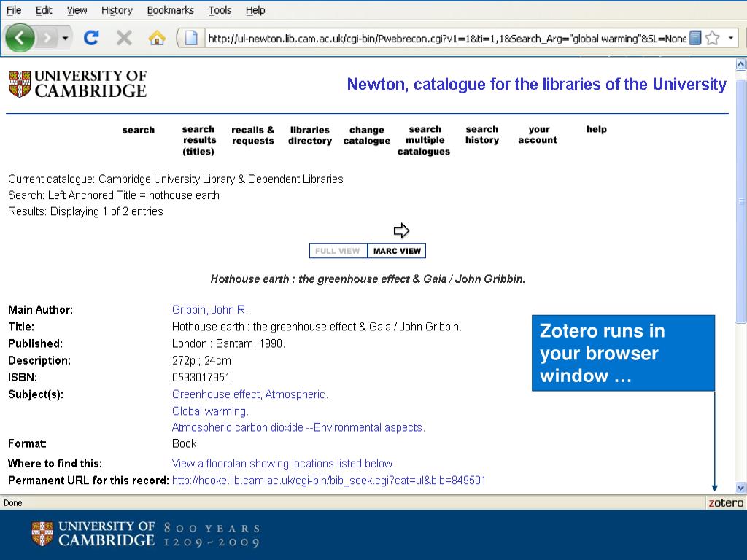Click the Global warming subject link
This screenshot has height=560, width=747.
210,411
